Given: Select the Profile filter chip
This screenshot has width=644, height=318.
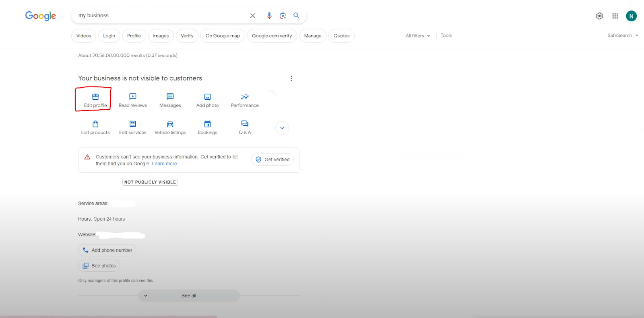Looking at the screenshot, I should coord(134,36).
